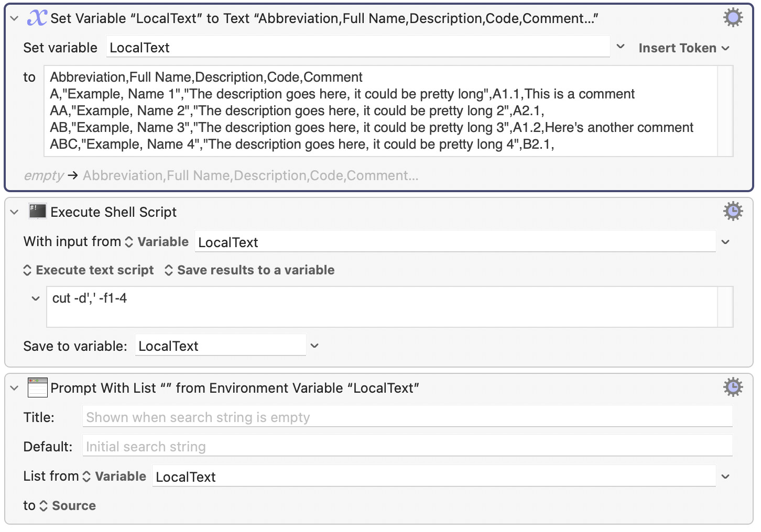Open dropdown beside List from LocalText field
The image size is (761, 532).
click(x=725, y=476)
